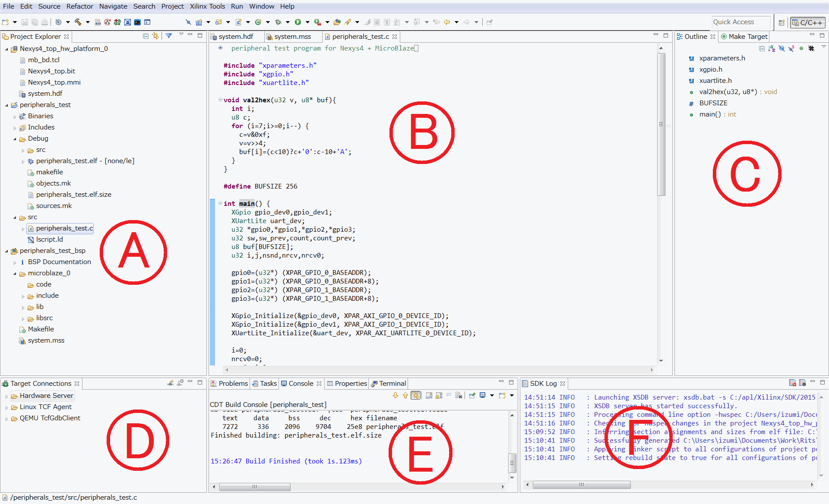This screenshot has height=504, width=829.
Task: Click the Program FPGA toolbar icon
Action: (117, 22)
